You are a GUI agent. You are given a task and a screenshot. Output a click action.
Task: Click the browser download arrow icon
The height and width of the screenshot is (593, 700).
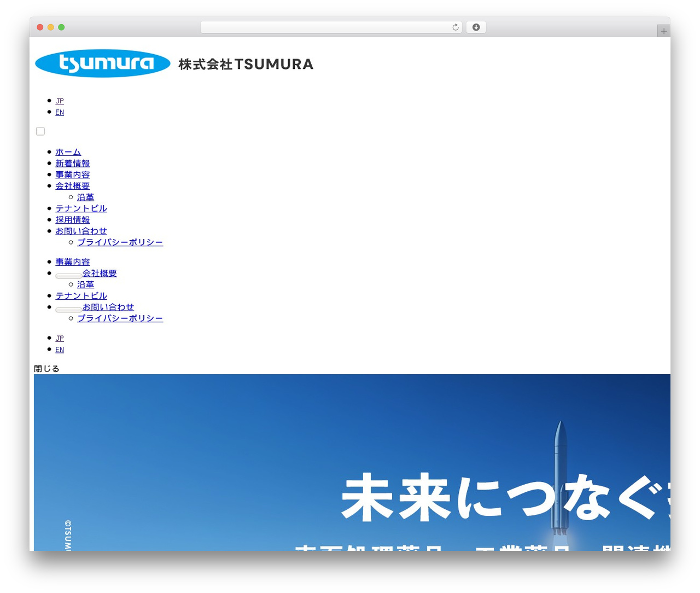(x=476, y=27)
